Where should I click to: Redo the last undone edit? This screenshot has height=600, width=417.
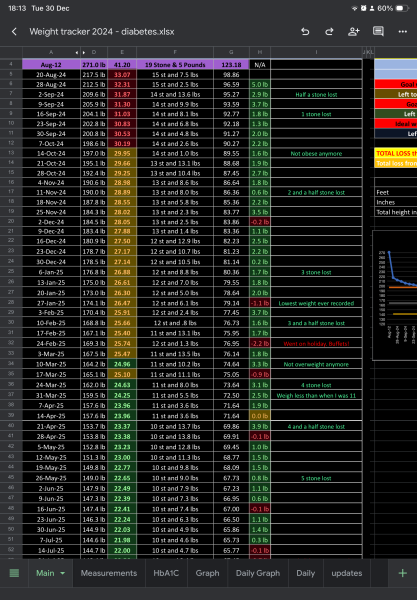click(x=329, y=32)
